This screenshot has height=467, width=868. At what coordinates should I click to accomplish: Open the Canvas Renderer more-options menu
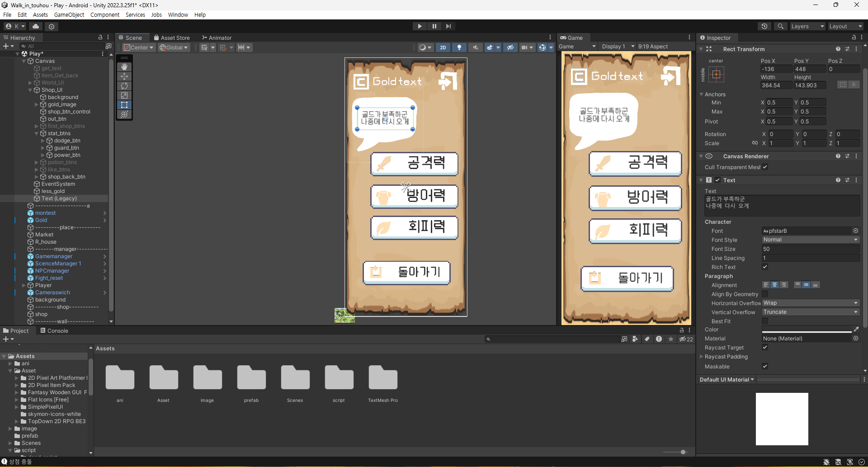coord(856,156)
